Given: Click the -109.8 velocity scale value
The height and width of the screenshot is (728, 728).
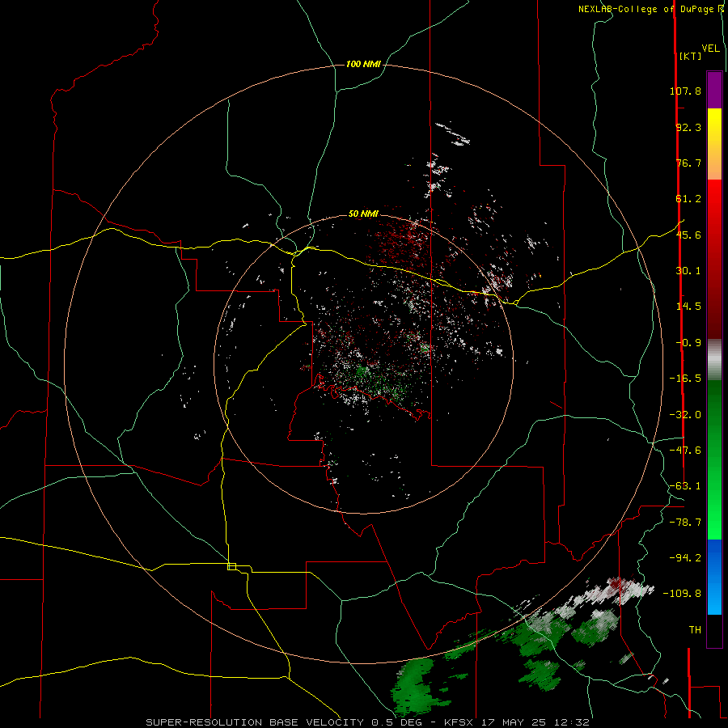Looking at the screenshot, I should pos(682,594).
